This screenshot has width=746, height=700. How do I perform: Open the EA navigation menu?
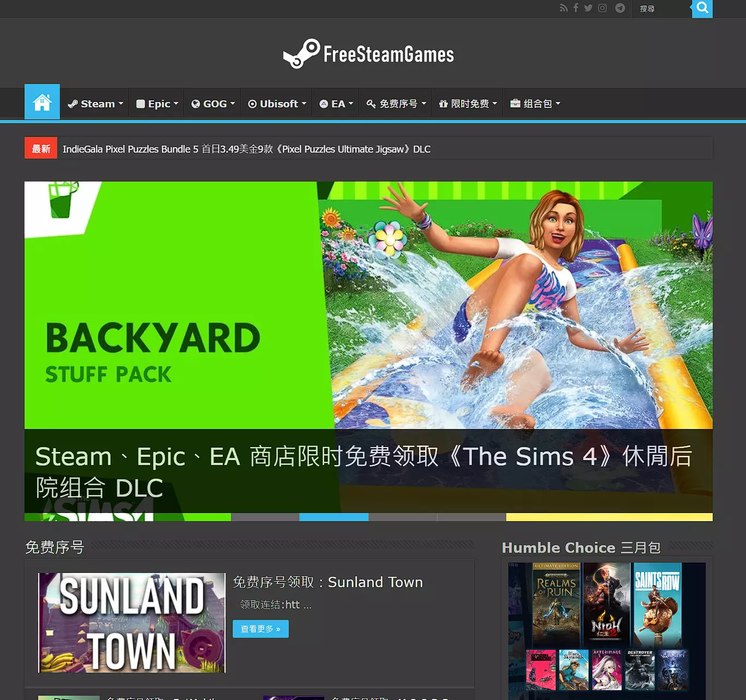point(336,104)
